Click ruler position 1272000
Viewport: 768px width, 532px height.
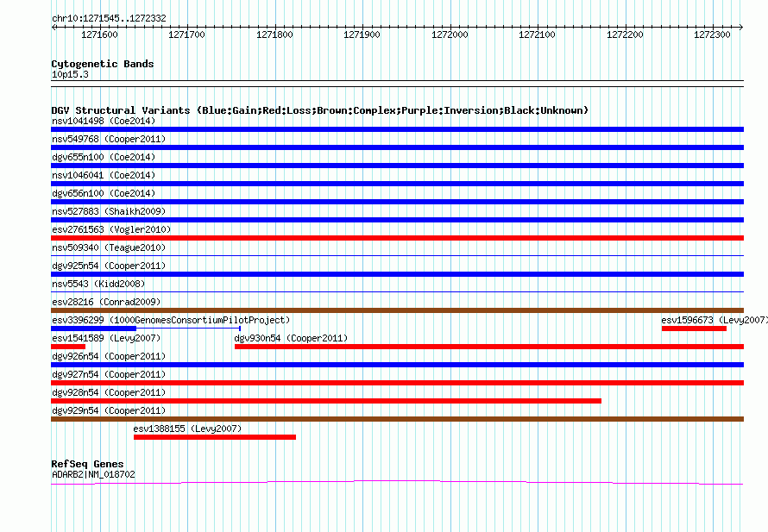450,34
